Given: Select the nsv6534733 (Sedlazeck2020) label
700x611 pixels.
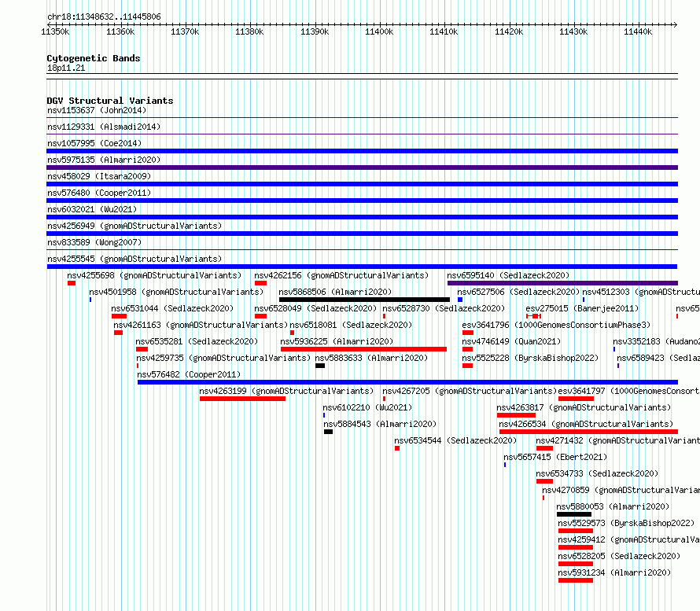Looking at the screenshot, I should (x=597, y=473).
